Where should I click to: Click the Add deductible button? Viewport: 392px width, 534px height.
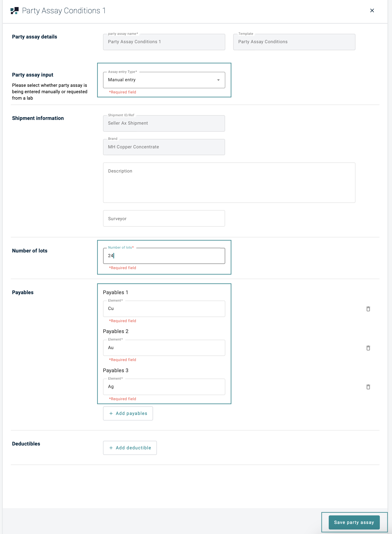point(130,448)
